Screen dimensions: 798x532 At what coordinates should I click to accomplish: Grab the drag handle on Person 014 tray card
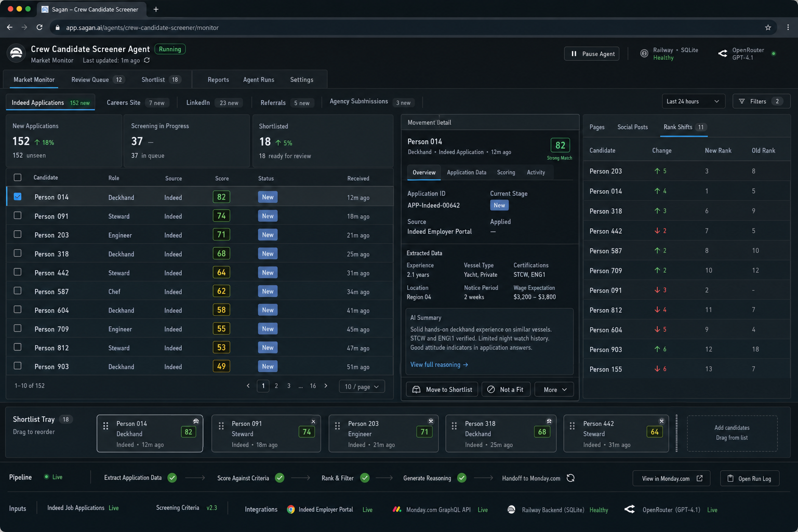click(x=106, y=426)
